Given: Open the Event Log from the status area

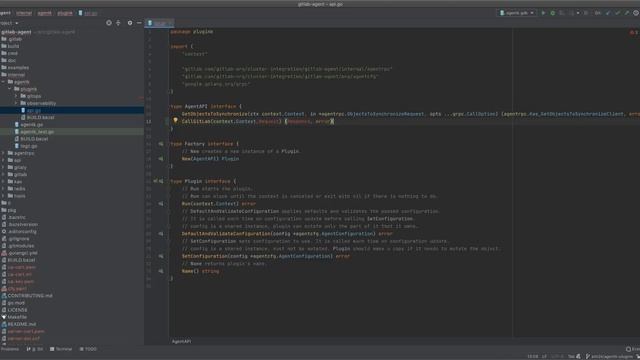Looking at the screenshot, I should 633,349.
